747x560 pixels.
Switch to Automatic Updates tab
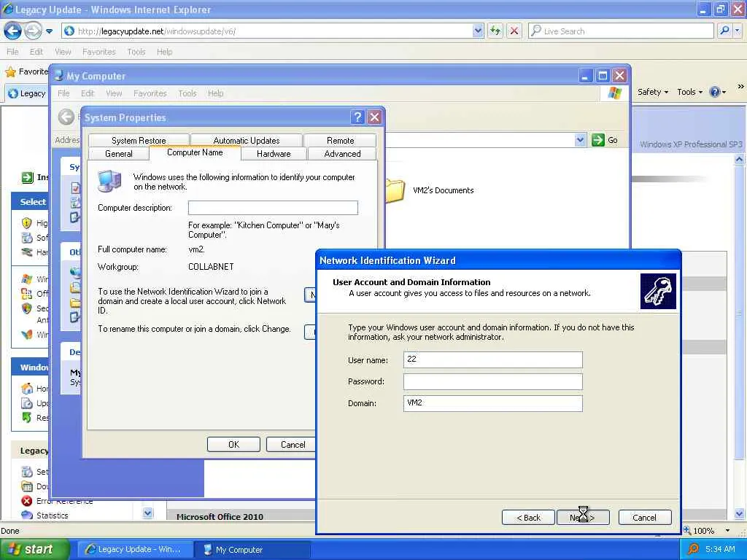[x=247, y=140]
